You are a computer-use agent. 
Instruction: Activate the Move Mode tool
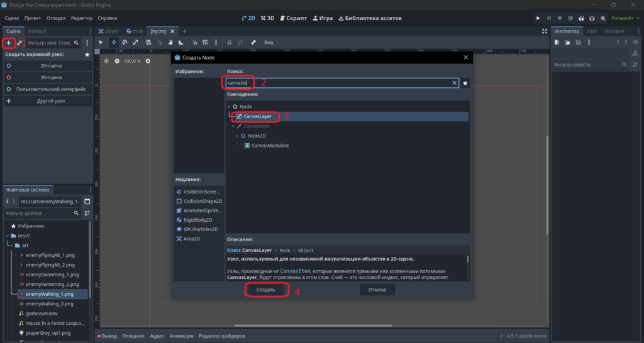tap(114, 42)
